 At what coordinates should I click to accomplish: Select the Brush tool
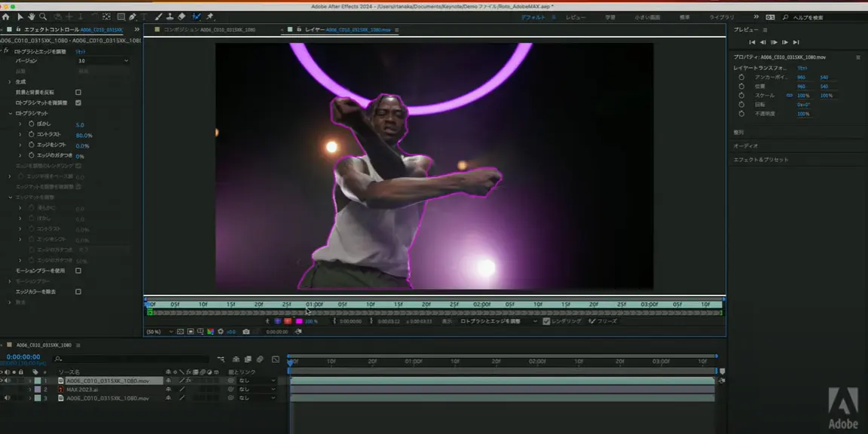tap(159, 17)
